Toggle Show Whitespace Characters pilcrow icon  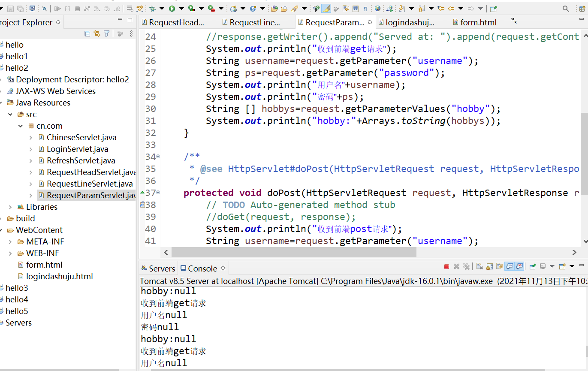point(365,9)
